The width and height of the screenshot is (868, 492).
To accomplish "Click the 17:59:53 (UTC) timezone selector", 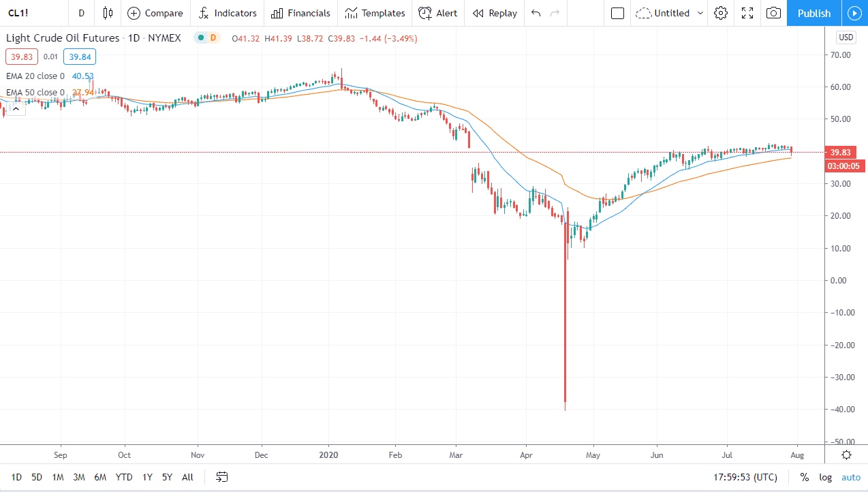I will pos(745,477).
